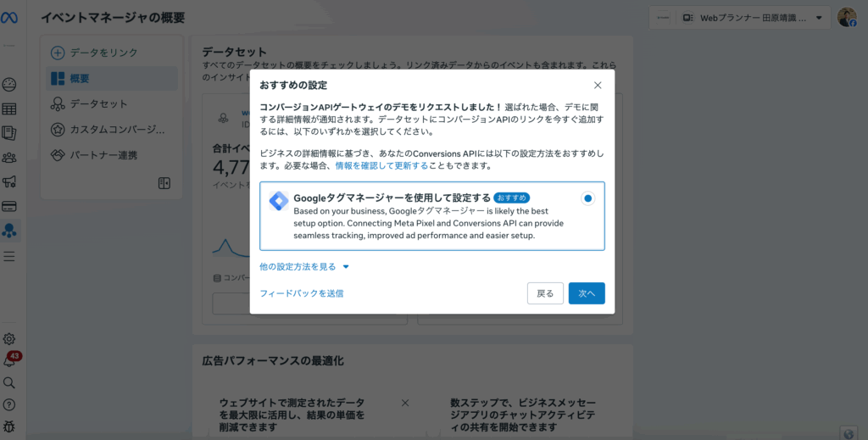This screenshot has width=868, height=440.
Task: Open the megaphone ads icon in sidebar
Action: click(9, 181)
